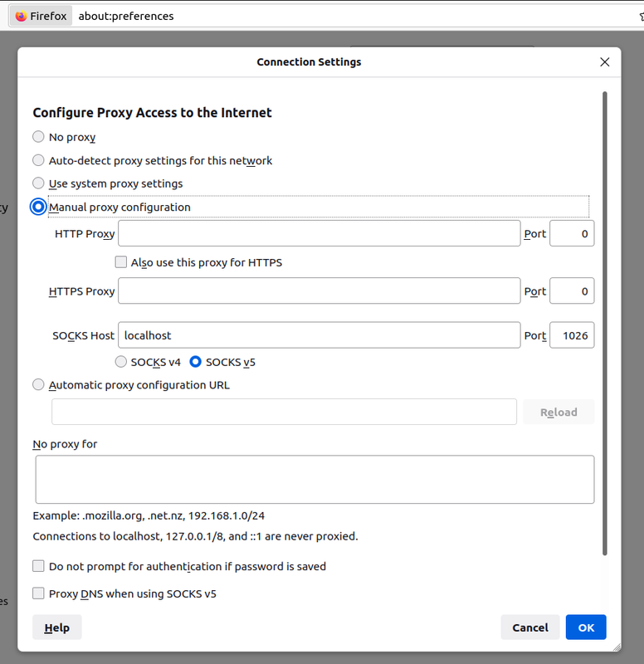644x664 pixels.
Task: Click the Connection Settings title text
Action: (x=309, y=61)
